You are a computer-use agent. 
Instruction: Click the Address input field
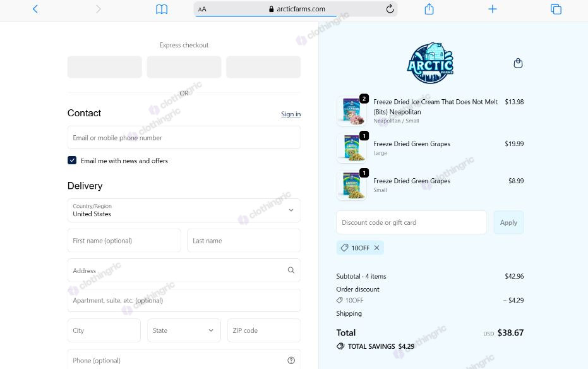click(x=184, y=270)
